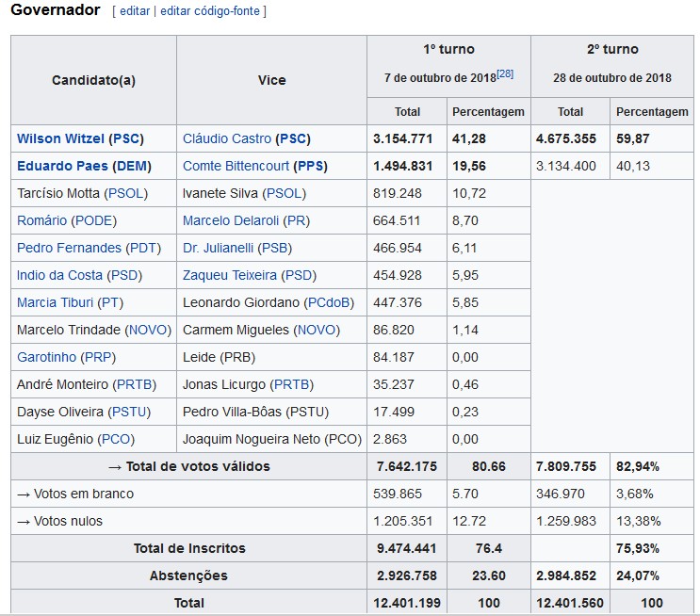The height and width of the screenshot is (616, 700).
Task: Open PRTB party link beside André Monteiro
Action: [x=135, y=384]
